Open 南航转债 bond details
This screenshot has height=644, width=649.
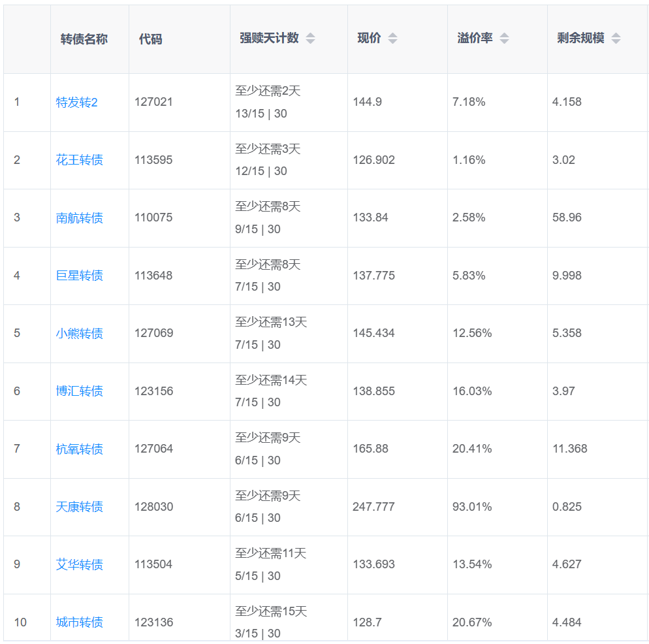(x=79, y=218)
